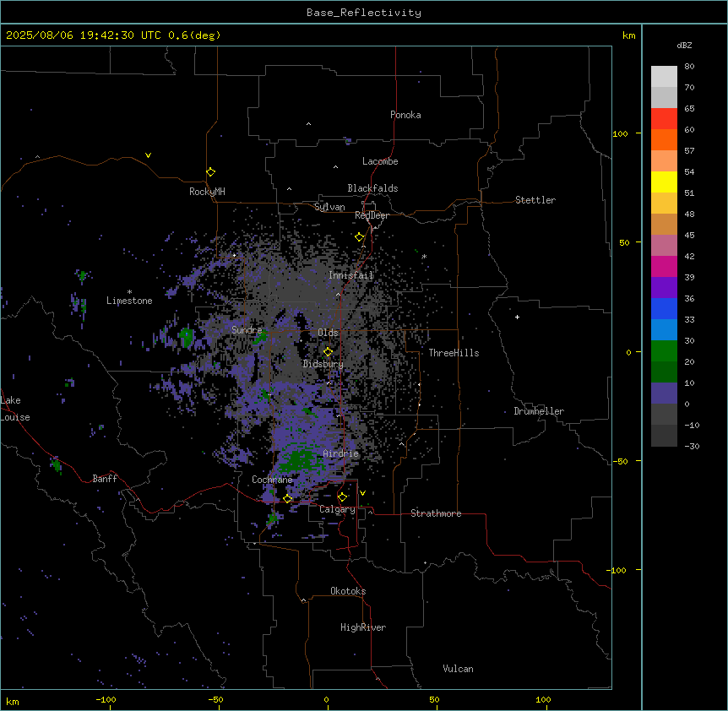Click the Sylvan city label
The image size is (728, 711).
[329, 207]
